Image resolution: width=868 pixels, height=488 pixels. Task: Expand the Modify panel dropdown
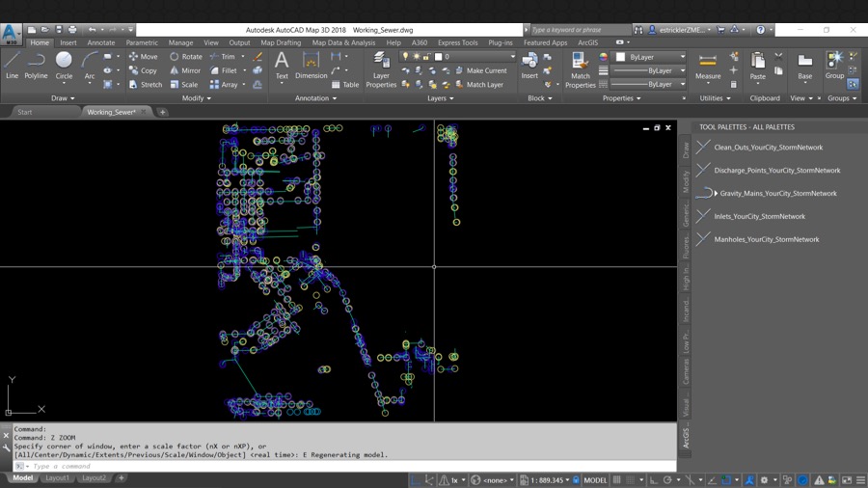coord(197,98)
